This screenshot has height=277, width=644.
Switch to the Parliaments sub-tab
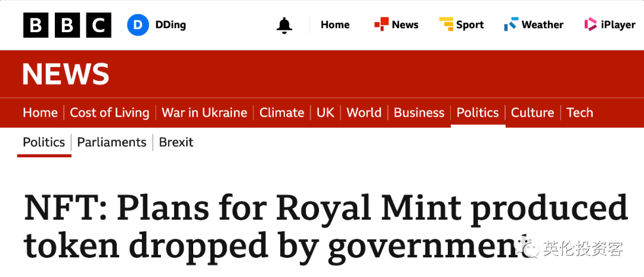coord(112,142)
